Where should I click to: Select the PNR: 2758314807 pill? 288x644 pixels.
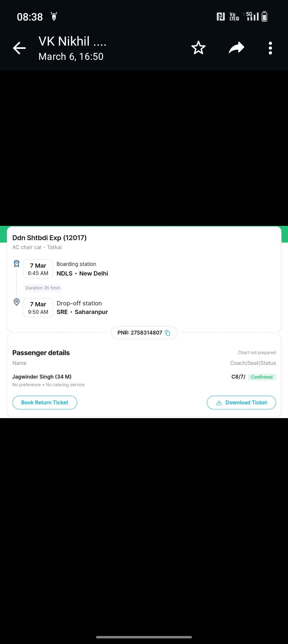point(144,333)
